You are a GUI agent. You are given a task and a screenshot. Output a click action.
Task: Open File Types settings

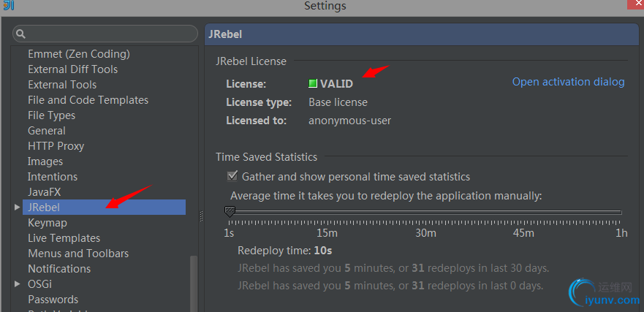51,115
